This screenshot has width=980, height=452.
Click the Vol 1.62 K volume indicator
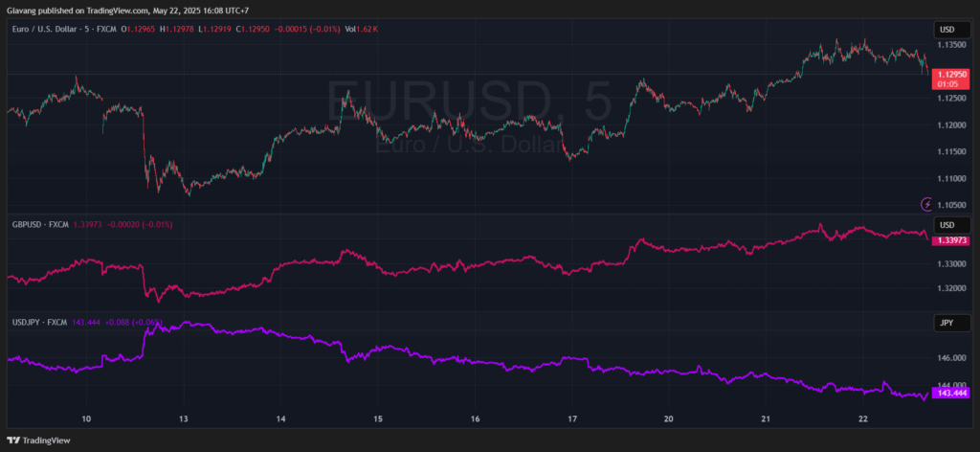point(364,29)
